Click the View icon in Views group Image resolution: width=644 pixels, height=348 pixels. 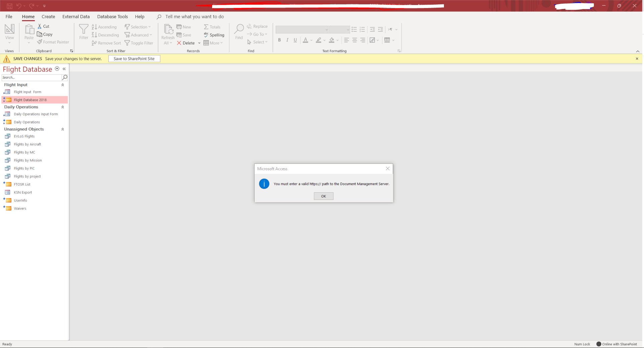(9, 29)
